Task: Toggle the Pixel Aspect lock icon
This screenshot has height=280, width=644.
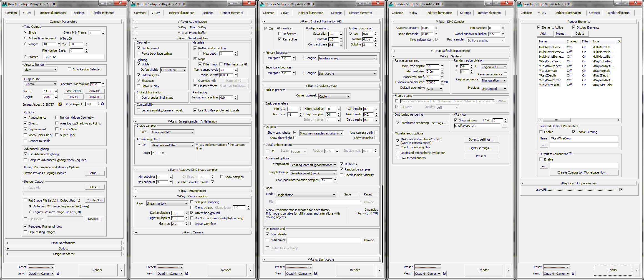Action: tap(102, 104)
